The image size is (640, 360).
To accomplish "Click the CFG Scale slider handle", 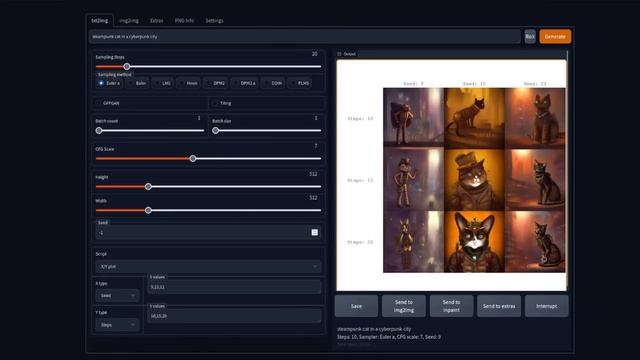I will 193,158.
